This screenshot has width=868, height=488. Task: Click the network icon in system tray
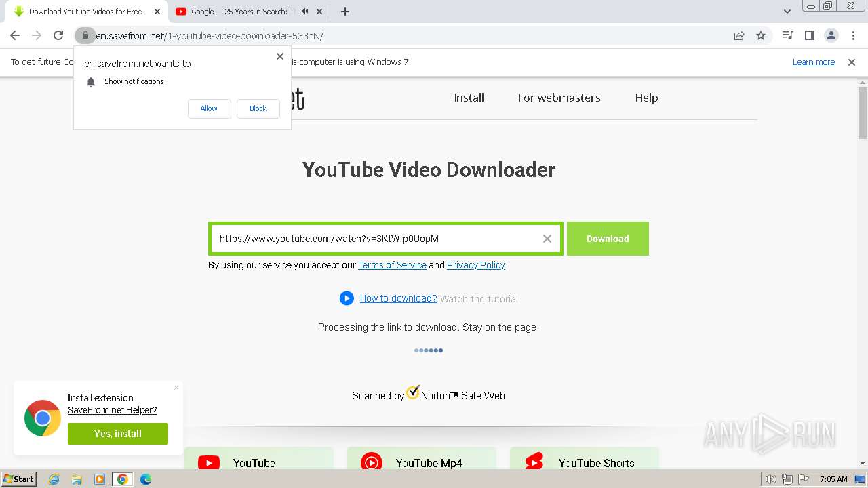tap(787, 479)
